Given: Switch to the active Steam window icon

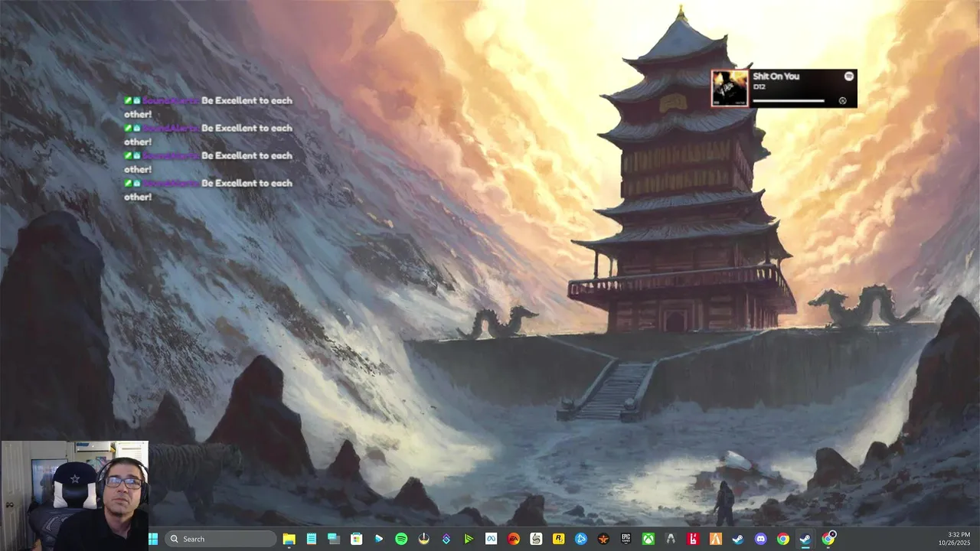Looking at the screenshot, I should 805,539.
